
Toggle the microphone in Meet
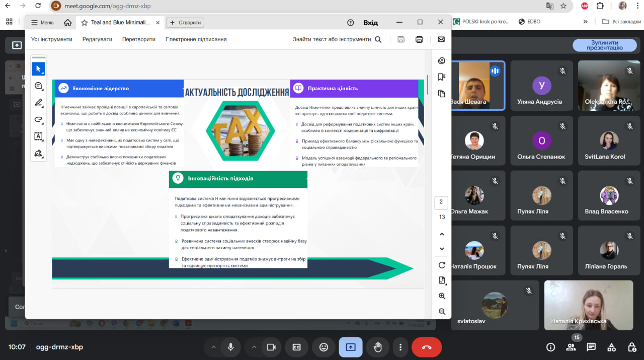tap(231, 347)
